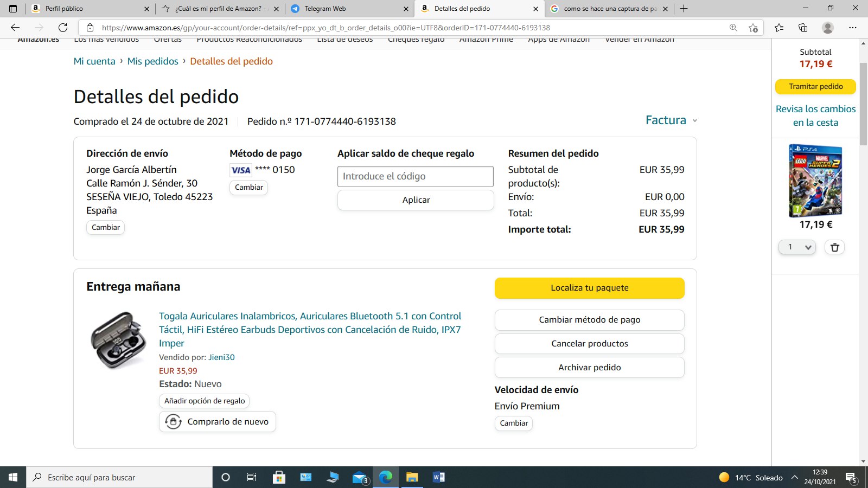
Task: Open Cortana from the taskbar
Action: pos(226,477)
